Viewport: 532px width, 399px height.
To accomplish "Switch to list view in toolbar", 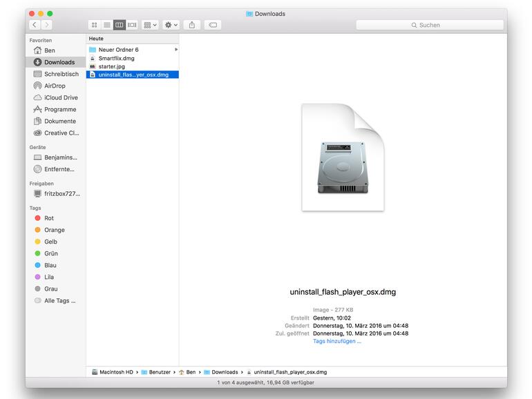I will 107,25.
